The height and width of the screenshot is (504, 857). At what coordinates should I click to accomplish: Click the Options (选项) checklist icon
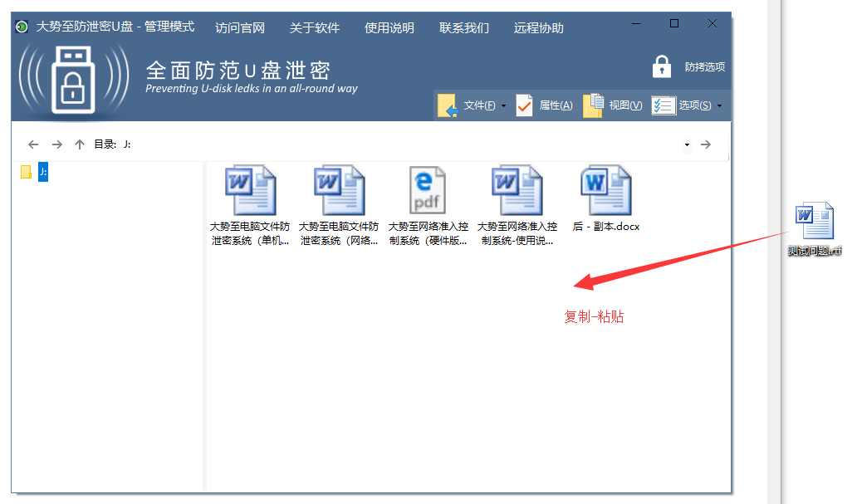tap(664, 105)
